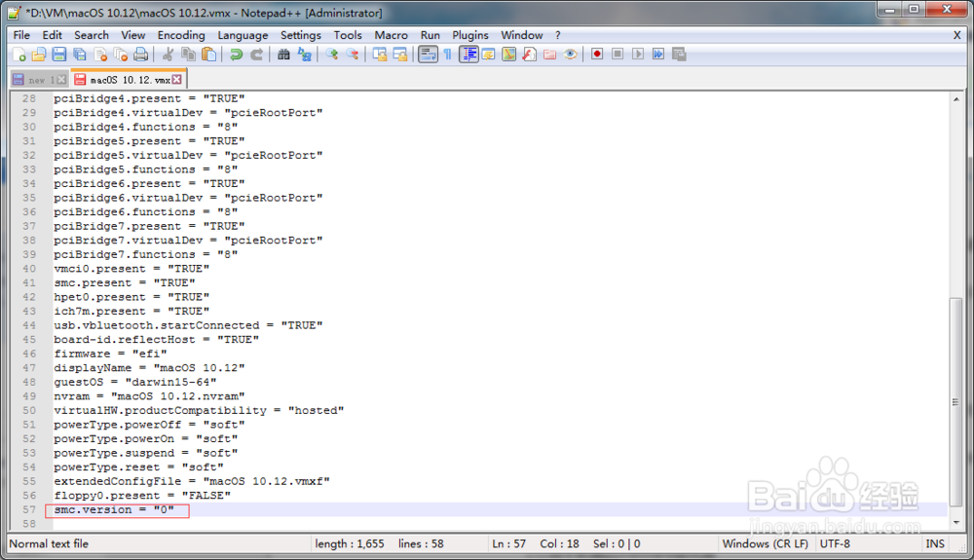
Task: Close document with menu bar X
Action: point(956,35)
